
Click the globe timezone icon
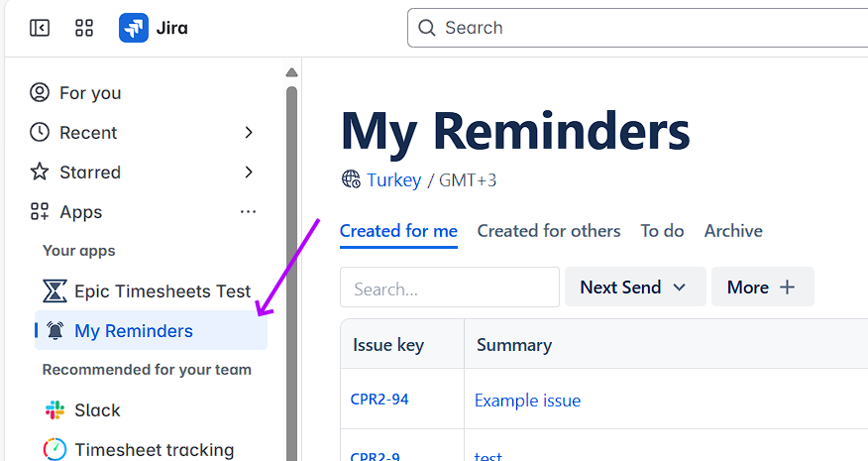(x=351, y=179)
